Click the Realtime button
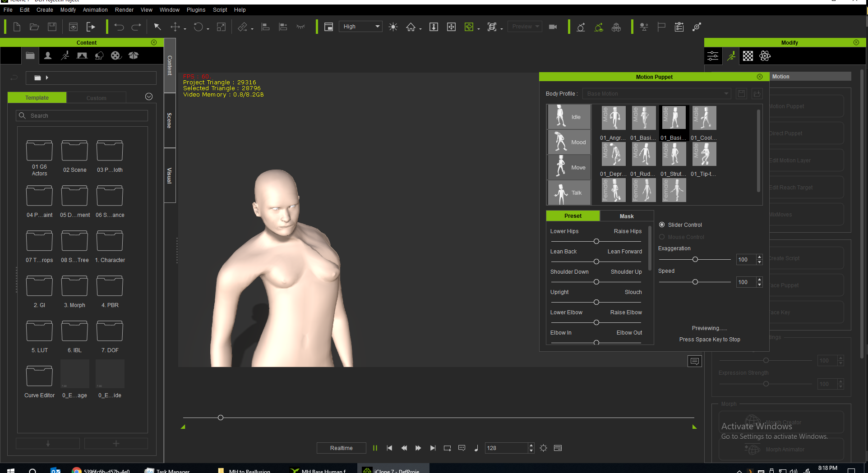The image size is (868, 473). coord(342,448)
